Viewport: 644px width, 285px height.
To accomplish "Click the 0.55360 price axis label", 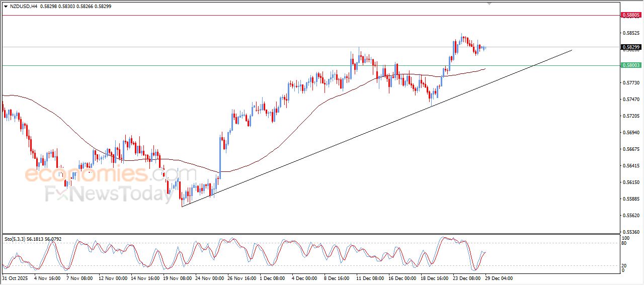I will (631, 232).
